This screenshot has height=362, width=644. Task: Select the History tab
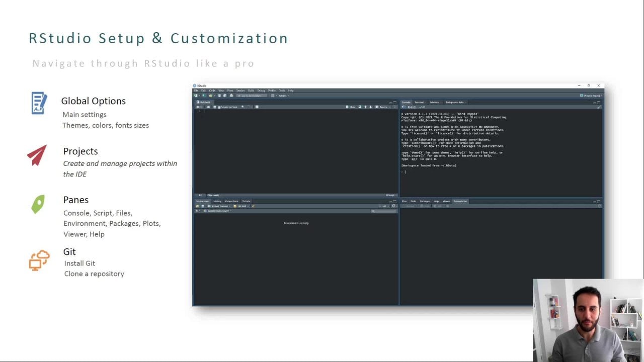(x=217, y=201)
